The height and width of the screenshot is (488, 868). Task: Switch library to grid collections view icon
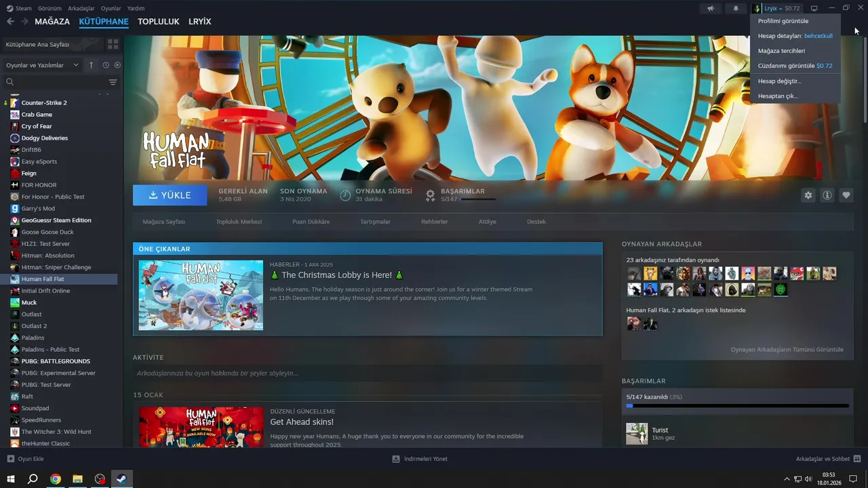tap(113, 44)
